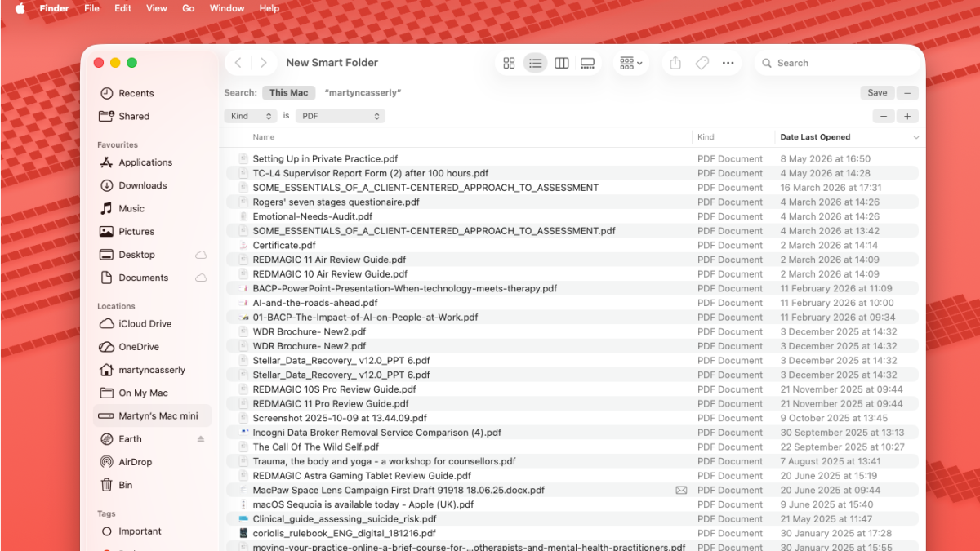Image resolution: width=980 pixels, height=551 pixels.
Task: Open AirDrop in the sidebar
Action: coord(152,462)
